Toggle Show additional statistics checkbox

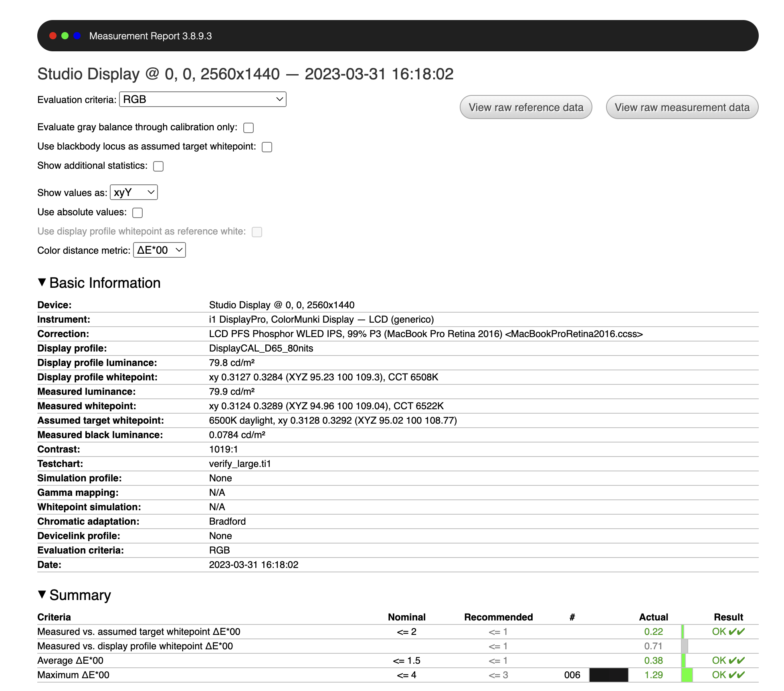(158, 166)
